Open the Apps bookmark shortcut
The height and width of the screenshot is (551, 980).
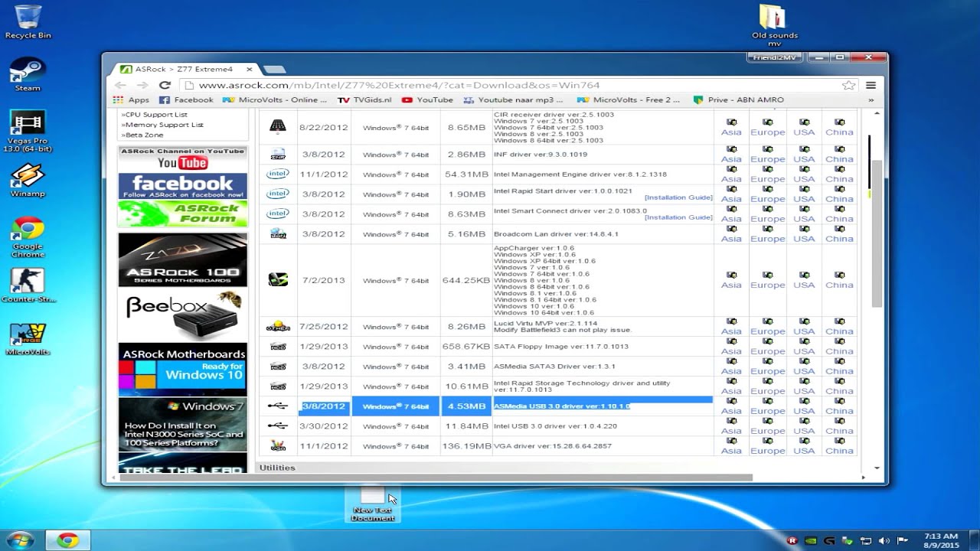pos(131,99)
